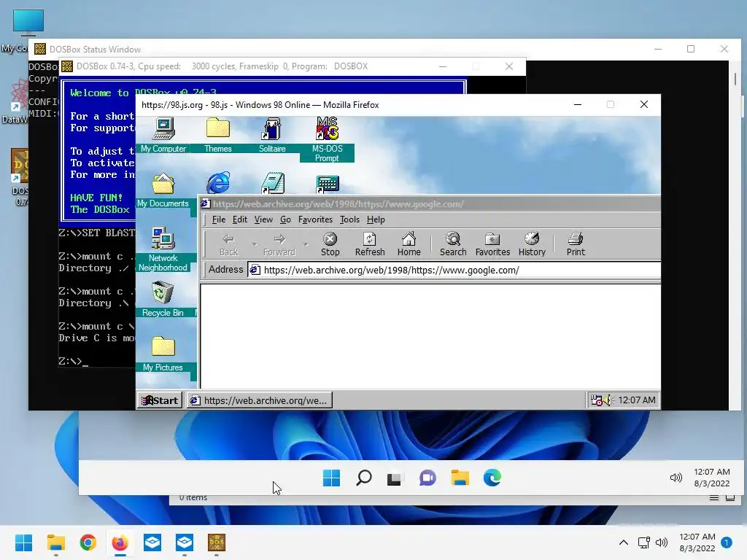Print the current page
747x560 pixels.
pos(576,245)
